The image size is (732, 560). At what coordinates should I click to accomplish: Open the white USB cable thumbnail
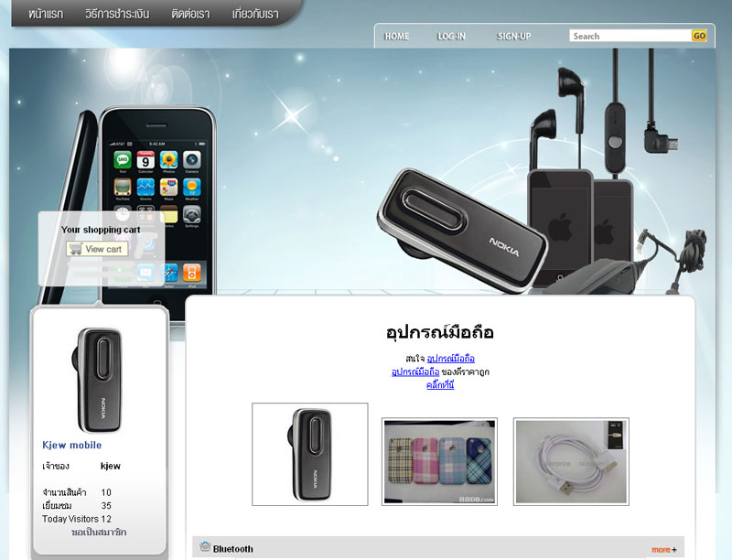point(571,461)
